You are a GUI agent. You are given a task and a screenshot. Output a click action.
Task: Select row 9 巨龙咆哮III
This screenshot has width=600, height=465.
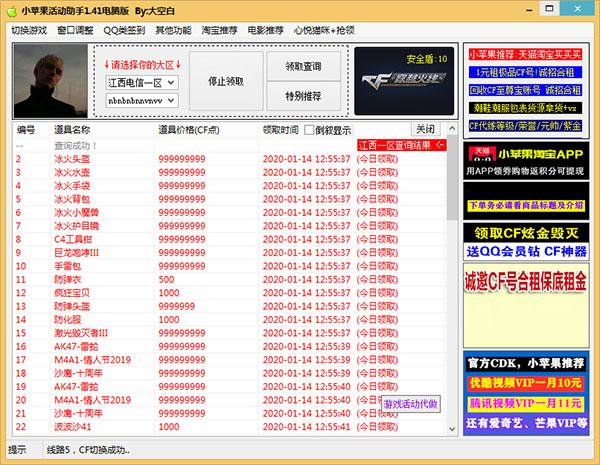[x=230, y=253]
